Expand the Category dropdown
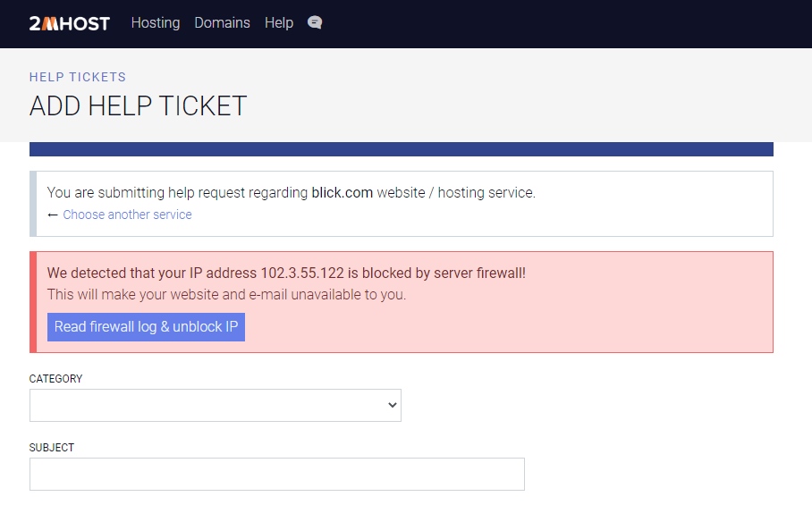 pyautogui.click(x=215, y=405)
